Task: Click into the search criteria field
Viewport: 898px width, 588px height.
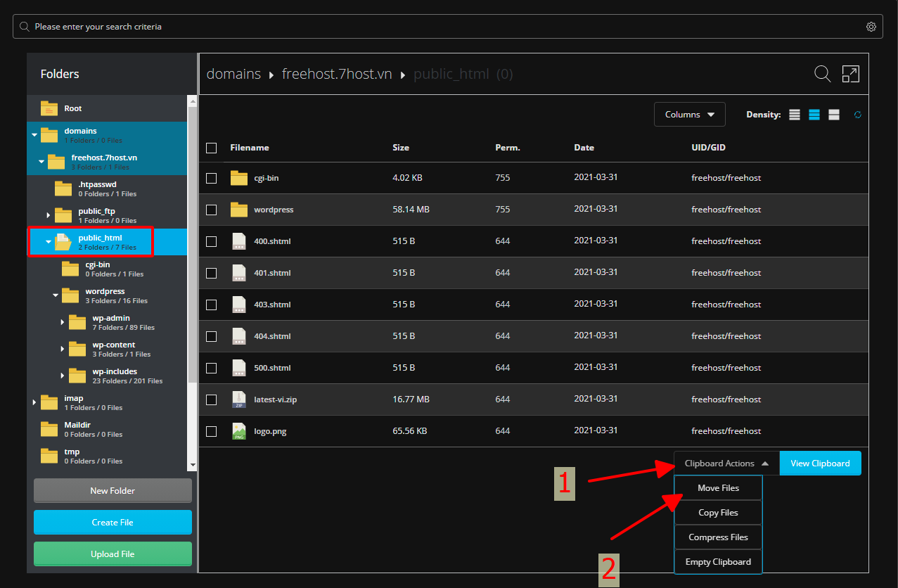Action: click(449, 27)
